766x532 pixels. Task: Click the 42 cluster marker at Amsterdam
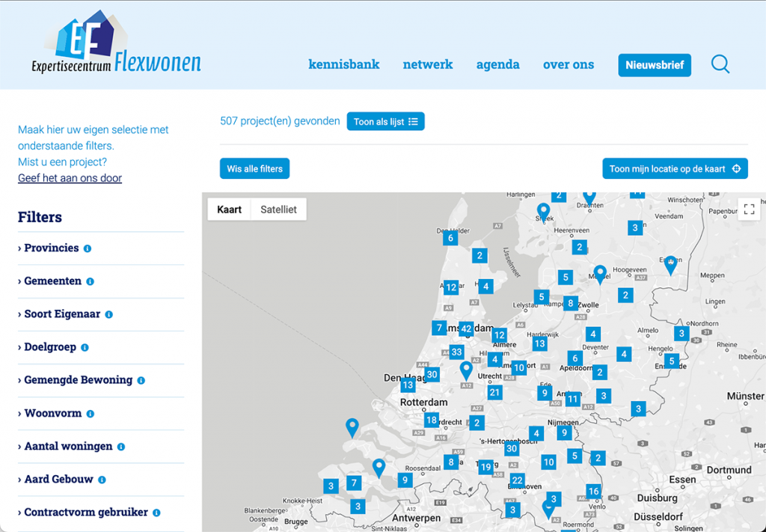466,328
